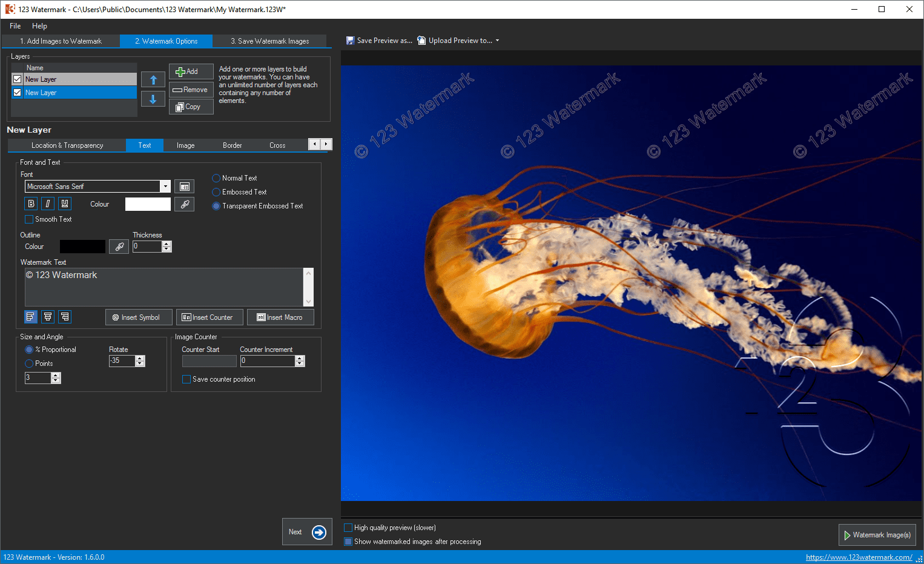
Task: Choose % Proportional sizing
Action: pos(29,350)
